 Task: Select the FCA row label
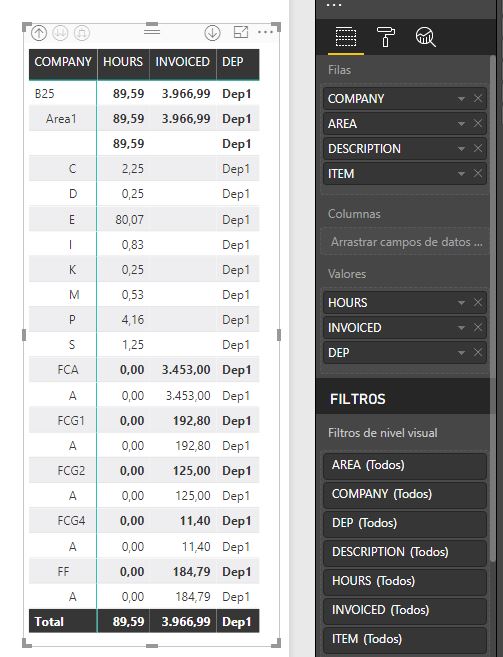coord(68,370)
